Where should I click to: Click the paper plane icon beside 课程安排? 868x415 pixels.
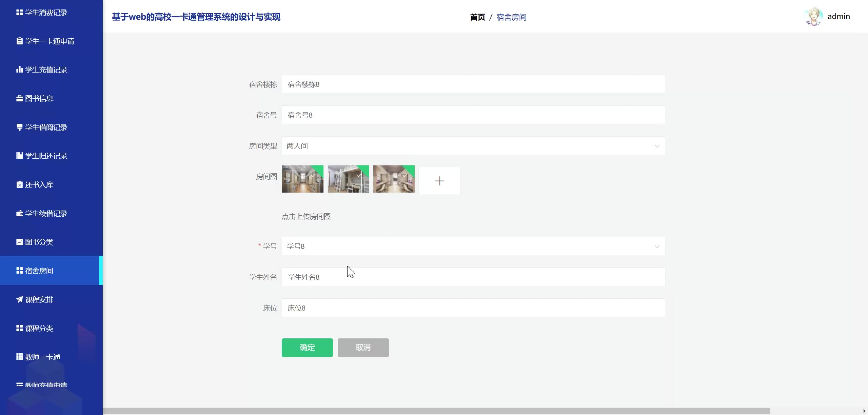tap(19, 299)
